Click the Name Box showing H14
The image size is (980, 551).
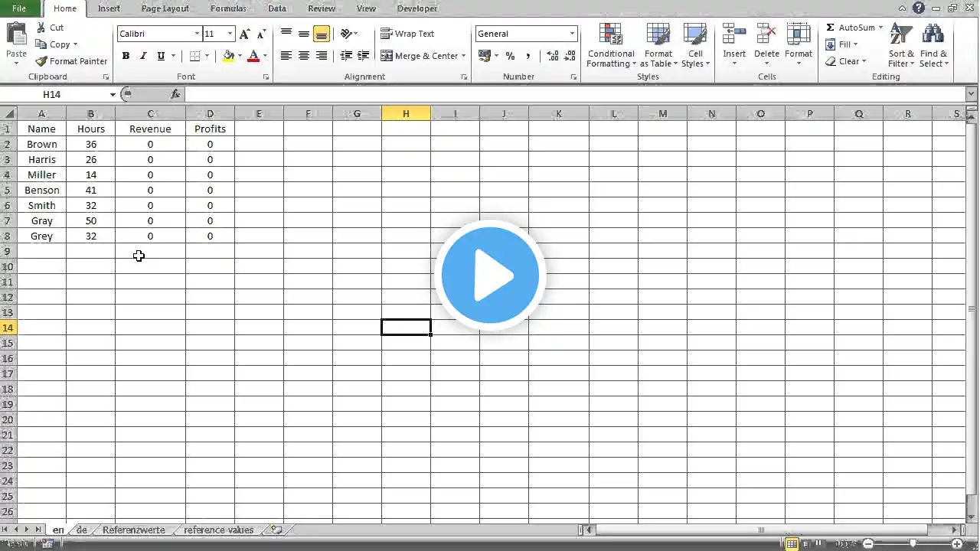(x=54, y=94)
